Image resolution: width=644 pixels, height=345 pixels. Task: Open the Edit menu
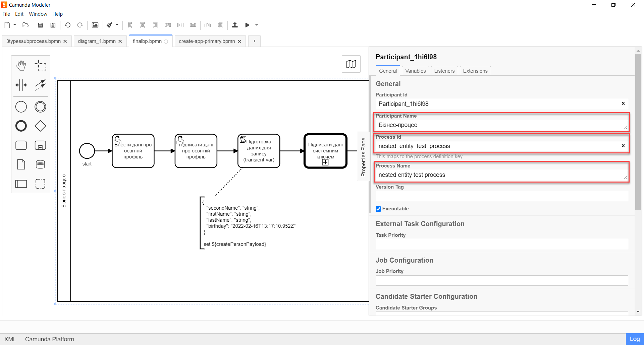(19, 14)
